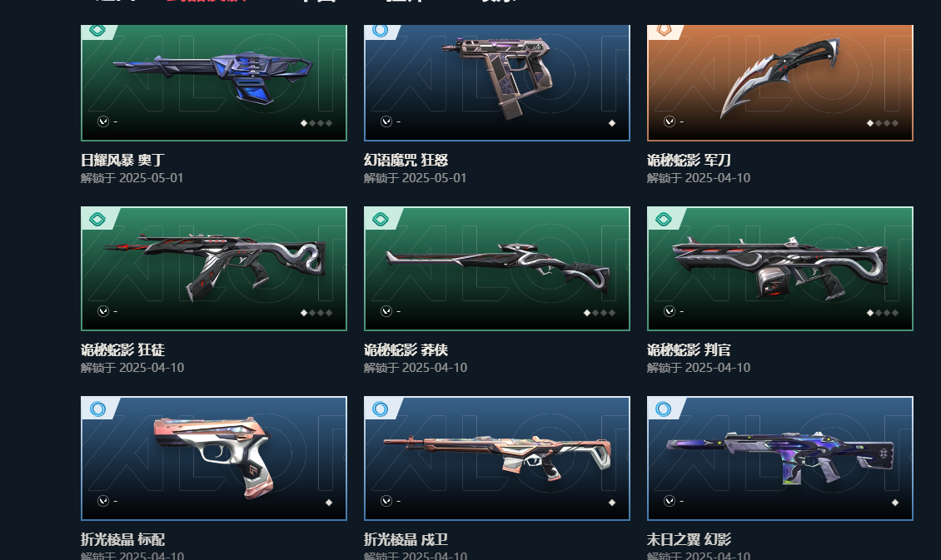Open the 诡秘蛇影 判官 skin name

(689, 349)
